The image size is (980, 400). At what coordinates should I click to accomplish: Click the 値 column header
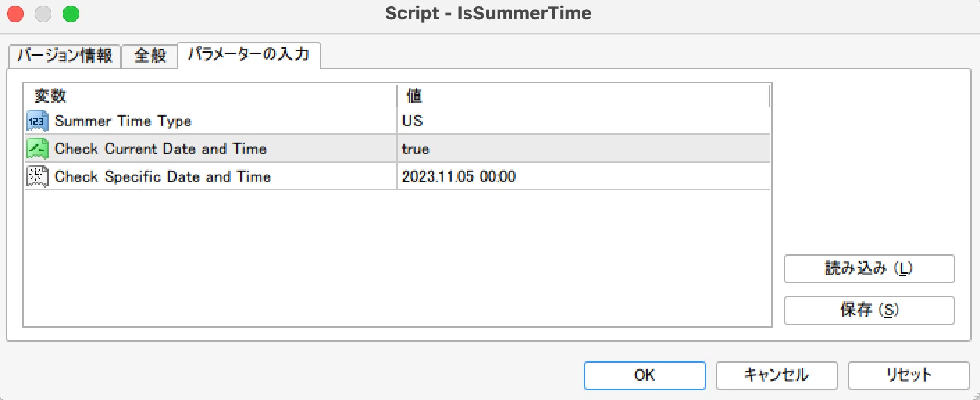583,95
